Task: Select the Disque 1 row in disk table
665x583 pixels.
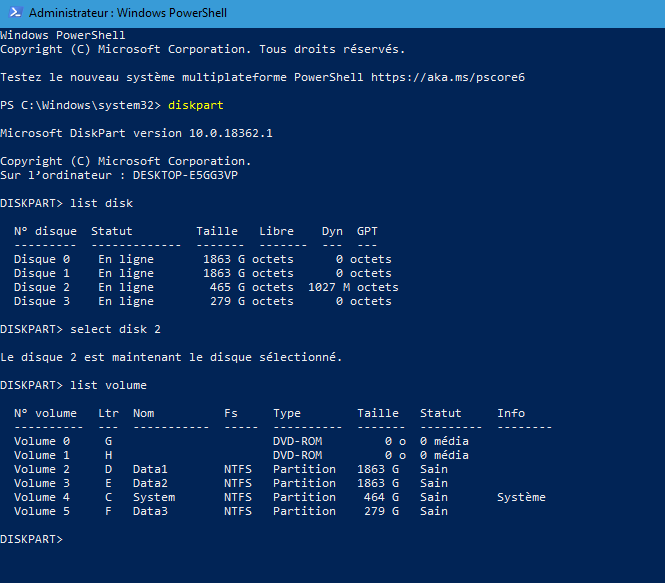Action: pyautogui.click(x=202, y=273)
